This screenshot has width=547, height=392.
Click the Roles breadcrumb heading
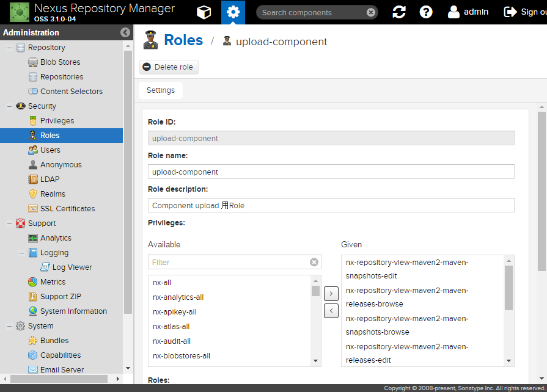tap(183, 40)
